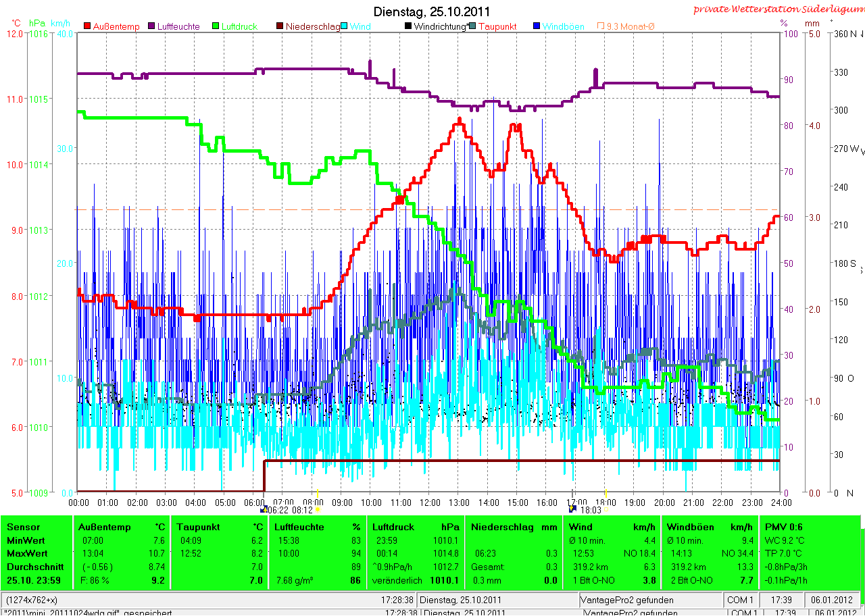Click the dark red Niederschlag legend square
This screenshot has width=865, height=616.
click(279, 26)
